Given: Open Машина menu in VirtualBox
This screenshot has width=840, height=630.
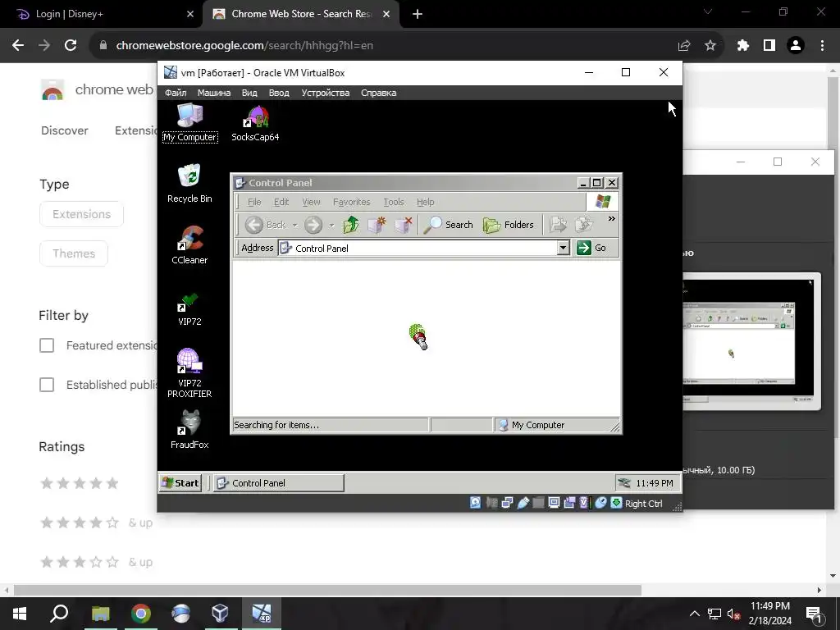Looking at the screenshot, I should (214, 93).
